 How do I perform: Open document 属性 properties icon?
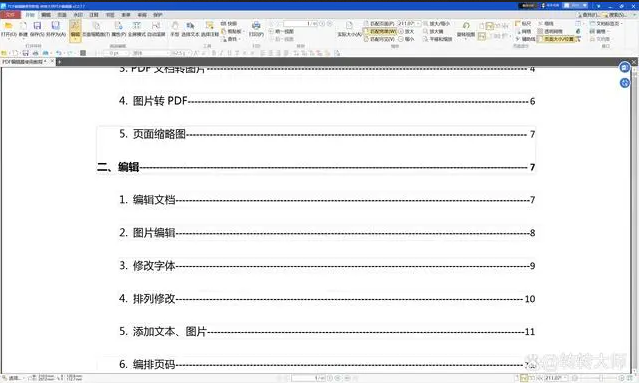[118, 26]
